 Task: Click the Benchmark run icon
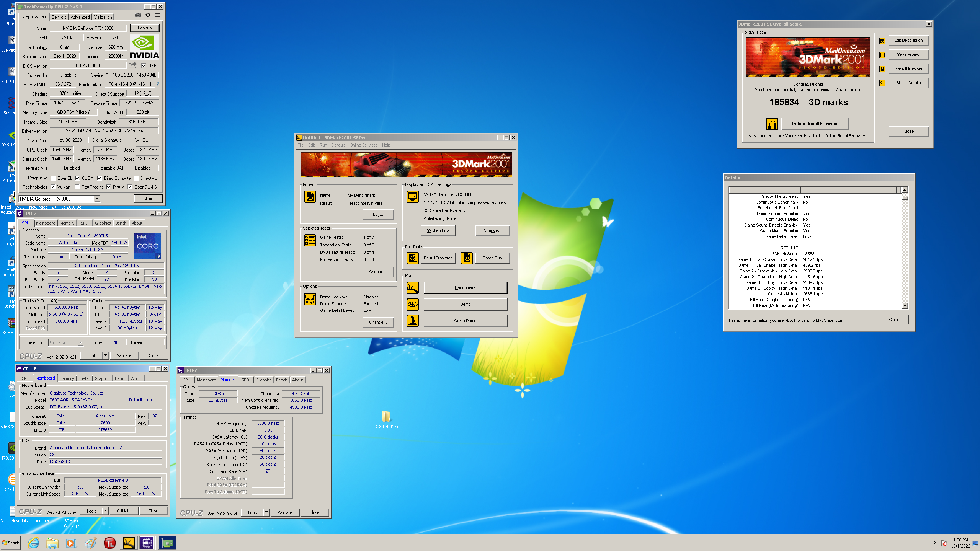point(412,288)
